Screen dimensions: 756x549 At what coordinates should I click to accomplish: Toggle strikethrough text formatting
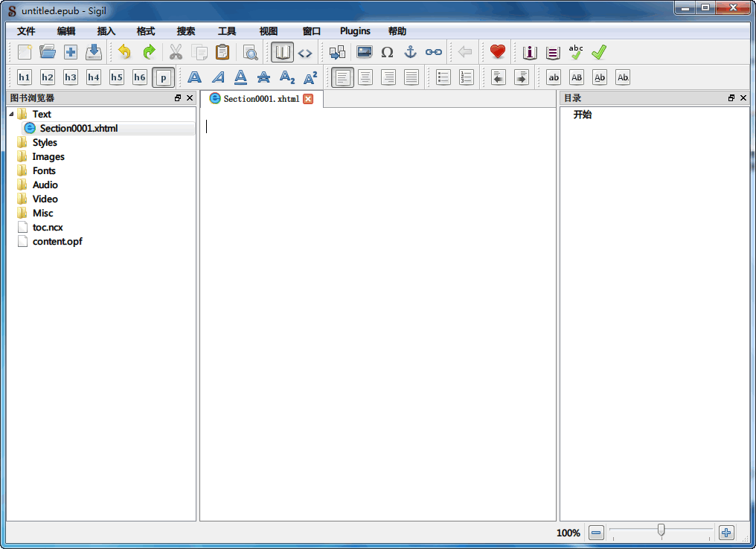point(263,77)
